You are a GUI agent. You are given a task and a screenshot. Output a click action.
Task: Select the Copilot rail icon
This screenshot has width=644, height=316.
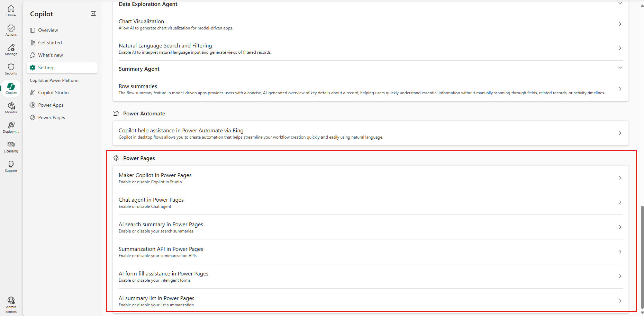(11, 88)
